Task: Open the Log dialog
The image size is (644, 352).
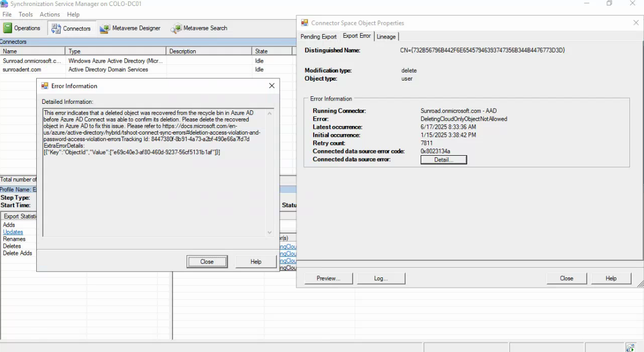Action: coord(381,278)
